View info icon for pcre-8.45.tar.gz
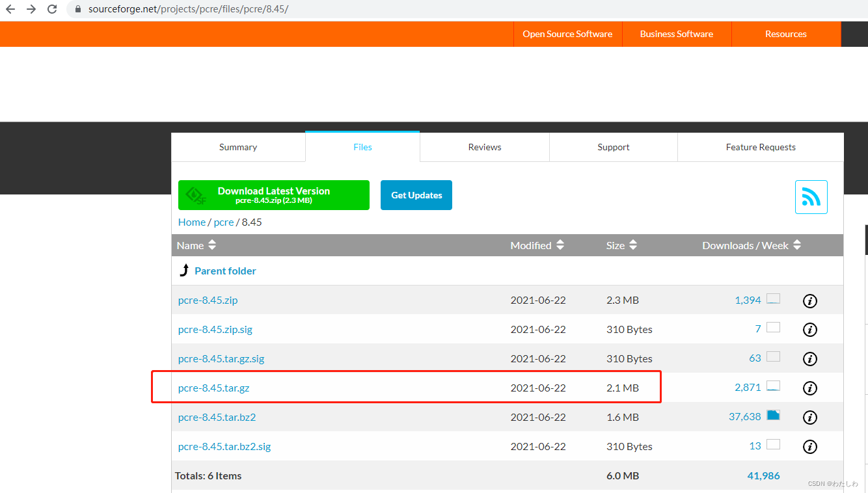The height and width of the screenshot is (493, 868). 810,388
